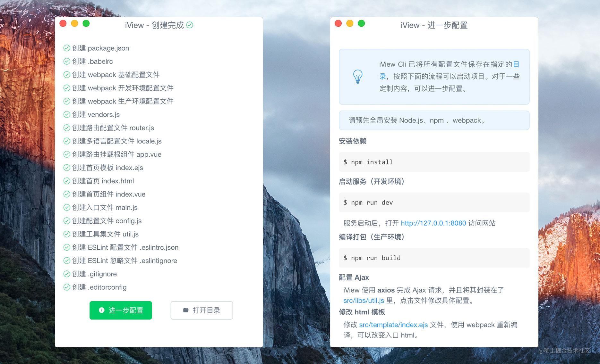Click the npm run build code block
The image size is (600, 364).
tap(434, 258)
